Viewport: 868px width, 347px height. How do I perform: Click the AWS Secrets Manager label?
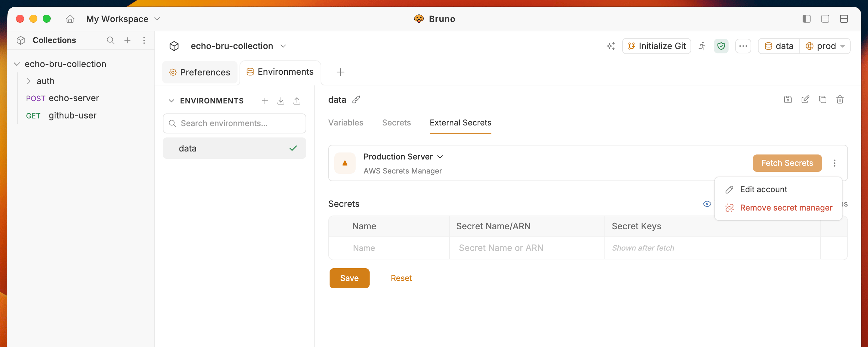coord(402,171)
